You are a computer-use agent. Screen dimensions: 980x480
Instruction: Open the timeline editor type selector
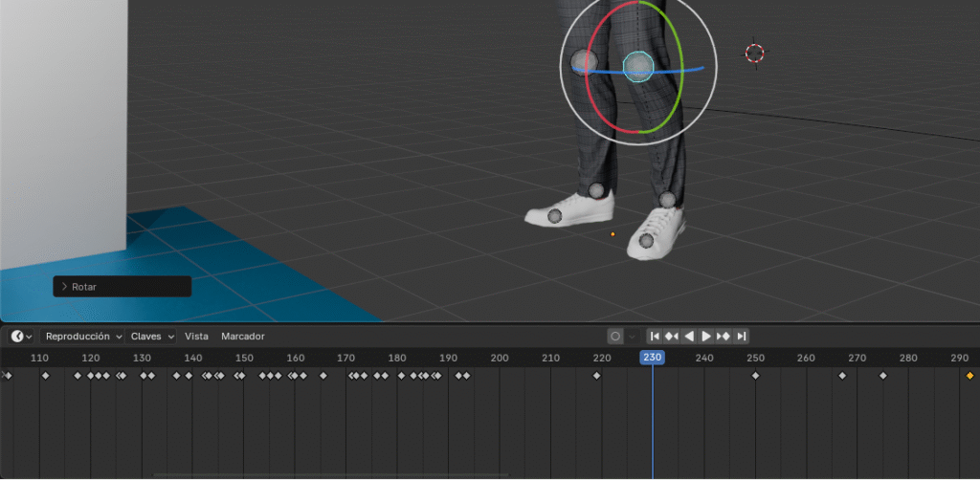point(21,337)
